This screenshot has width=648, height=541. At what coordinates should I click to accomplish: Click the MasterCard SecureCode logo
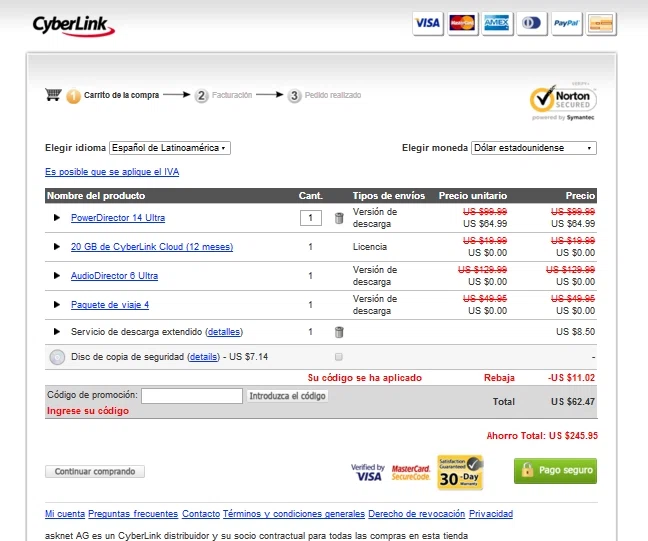point(411,472)
